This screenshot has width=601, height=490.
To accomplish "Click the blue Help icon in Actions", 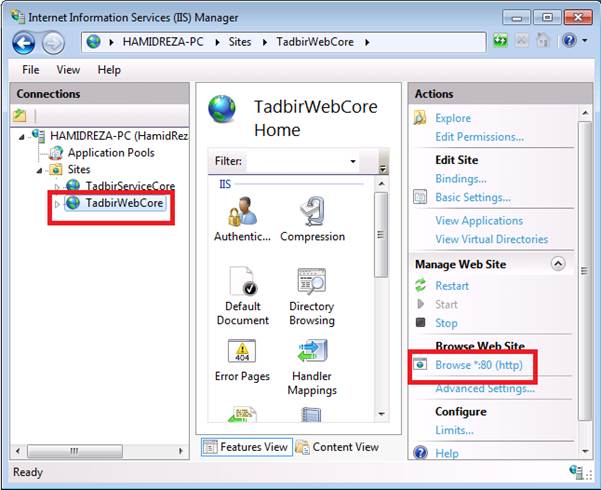I will tap(420, 453).
